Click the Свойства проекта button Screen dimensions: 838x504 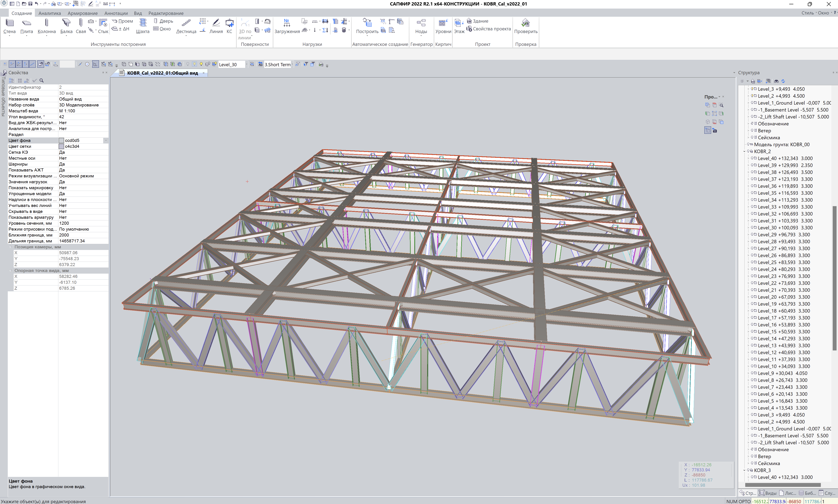(491, 29)
